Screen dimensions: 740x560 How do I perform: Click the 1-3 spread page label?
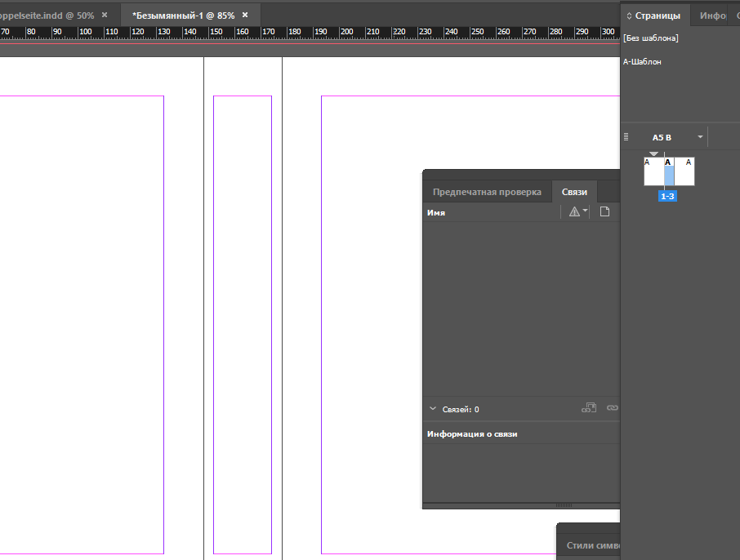(667, 197)
